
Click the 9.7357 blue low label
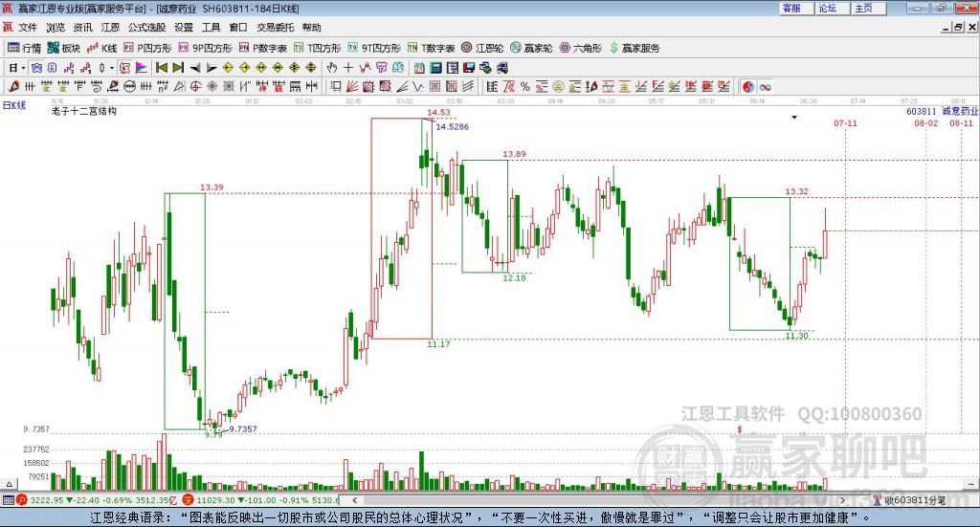tap(243, 429)
